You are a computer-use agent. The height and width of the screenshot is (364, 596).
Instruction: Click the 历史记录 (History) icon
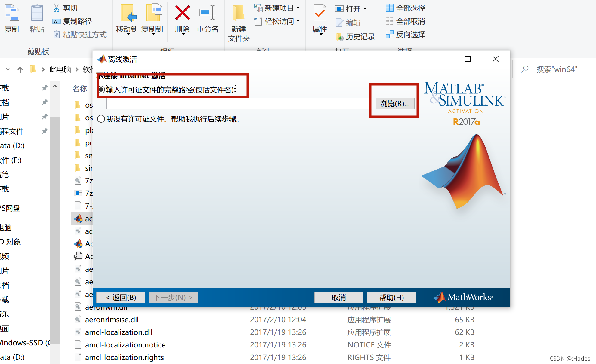(x=340, y=36)
